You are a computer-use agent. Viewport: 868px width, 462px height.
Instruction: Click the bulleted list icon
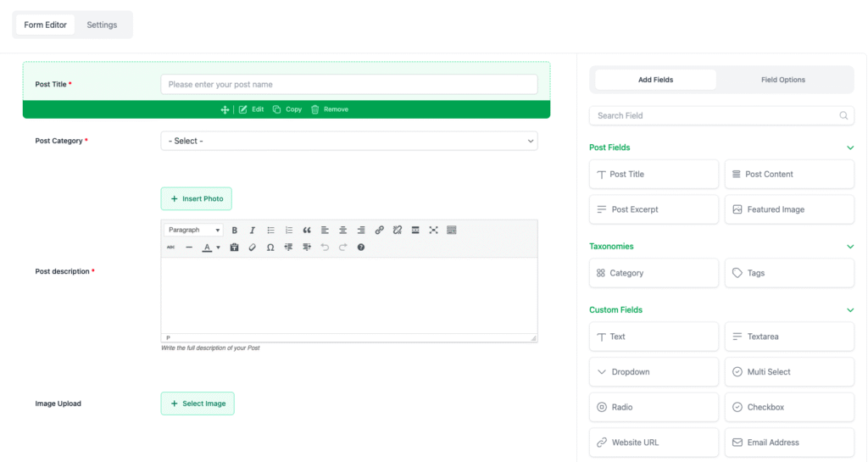[271, 231]
